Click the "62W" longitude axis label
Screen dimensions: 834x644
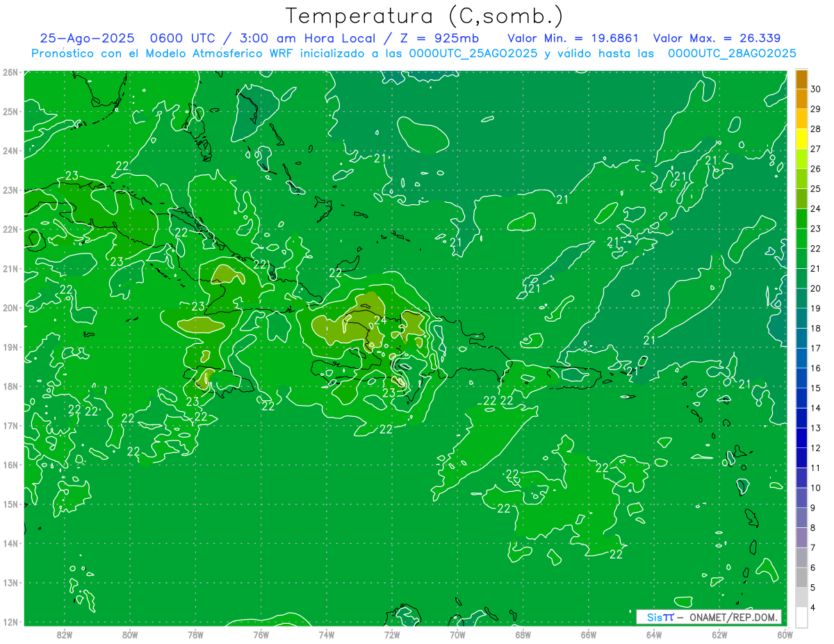click(x=719, y=634)
